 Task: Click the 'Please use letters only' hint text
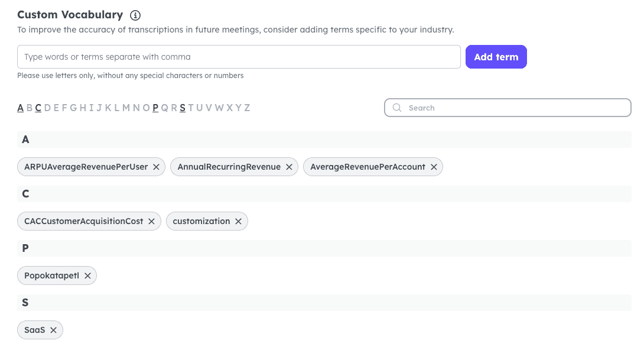coord(130,76)
